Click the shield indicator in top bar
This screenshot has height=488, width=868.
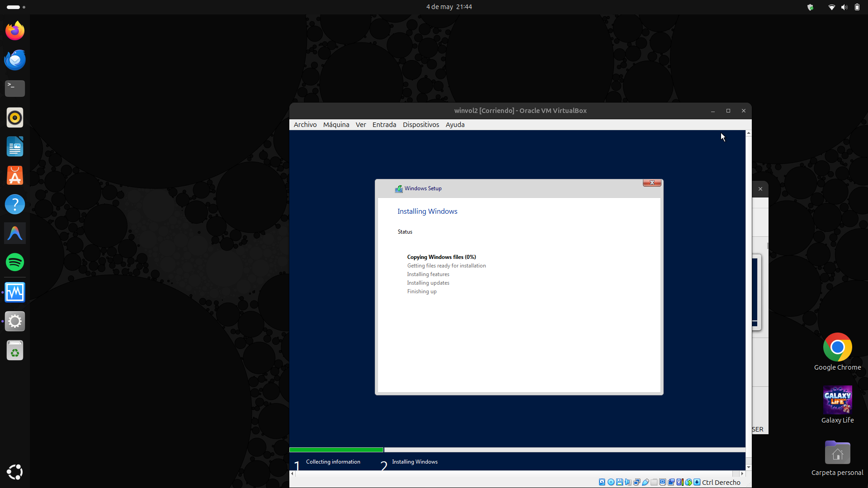810,7
